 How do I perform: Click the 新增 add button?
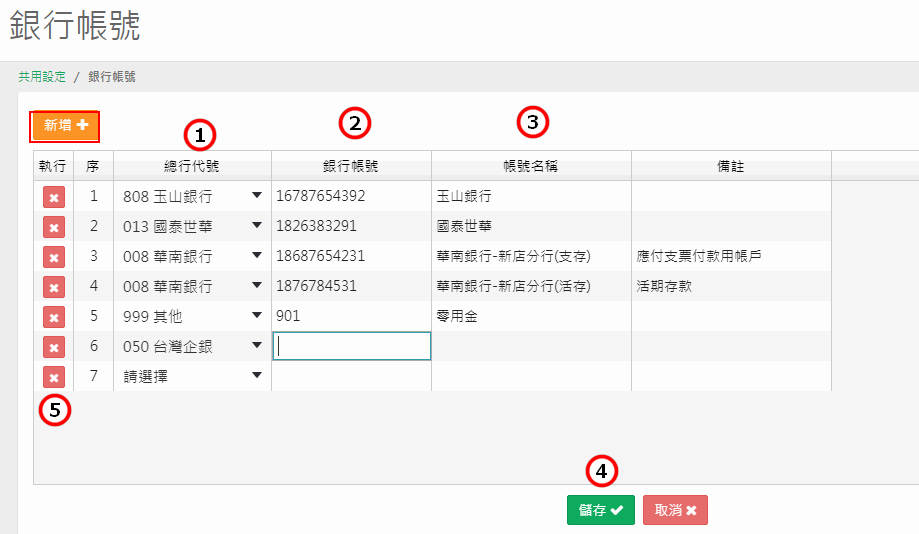click(65, 125)
